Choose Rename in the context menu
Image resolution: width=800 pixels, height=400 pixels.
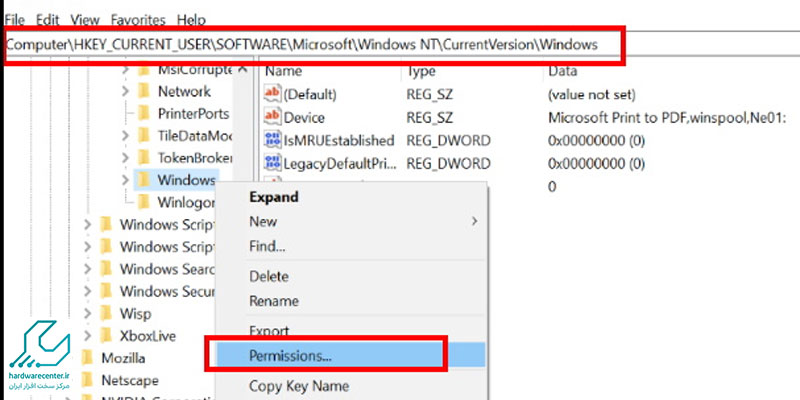click(x=350, y=301)
